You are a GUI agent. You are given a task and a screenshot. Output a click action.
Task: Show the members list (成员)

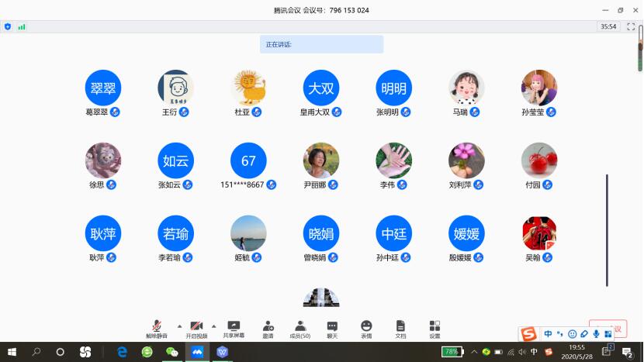coord(299,328)
